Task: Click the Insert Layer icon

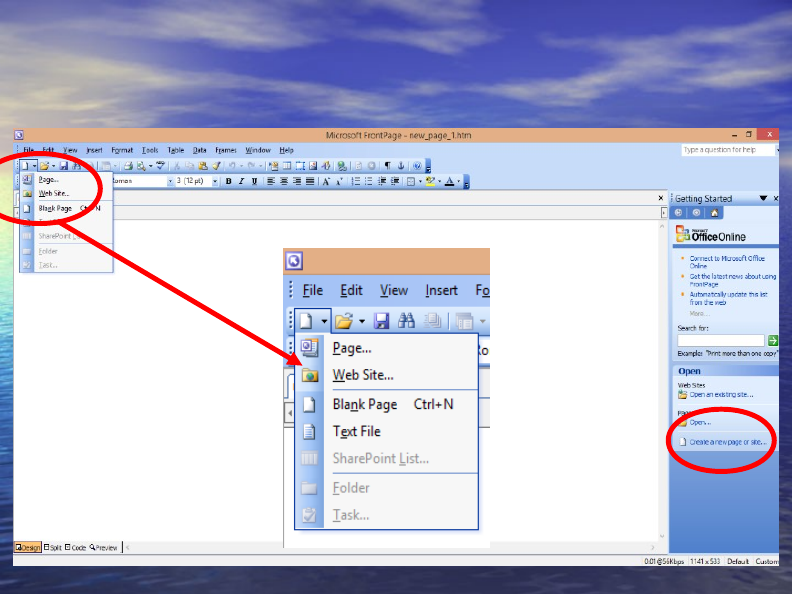Action: pos(300,166)
